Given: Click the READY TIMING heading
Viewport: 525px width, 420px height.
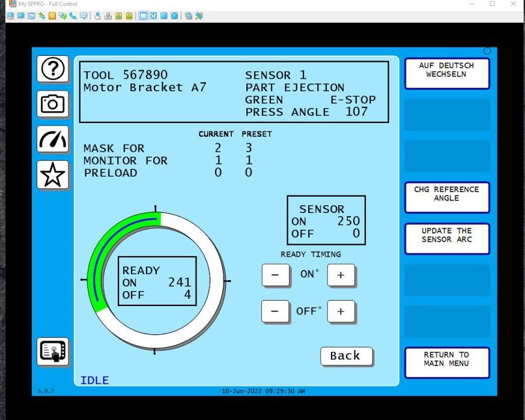Looking at the screenshot, I should tap(311, 254).
